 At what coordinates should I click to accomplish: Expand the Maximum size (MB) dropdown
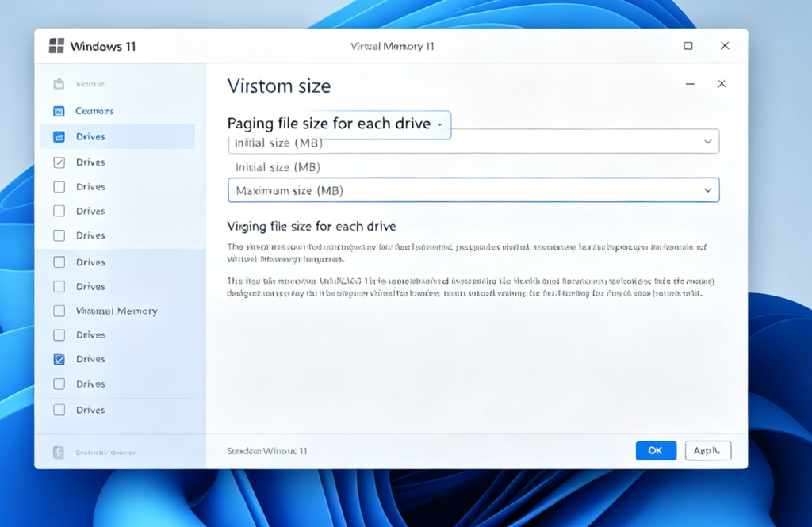click(x=473, y=190)
